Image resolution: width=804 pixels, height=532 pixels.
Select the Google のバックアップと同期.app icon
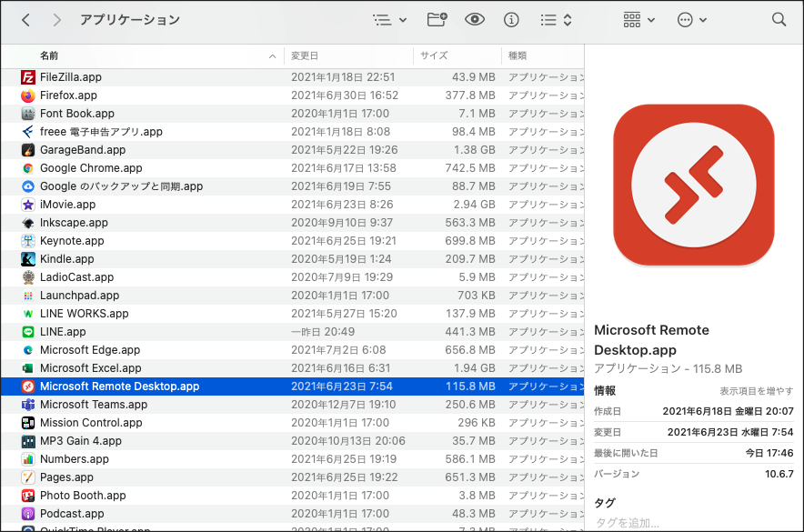coord(28,186)
